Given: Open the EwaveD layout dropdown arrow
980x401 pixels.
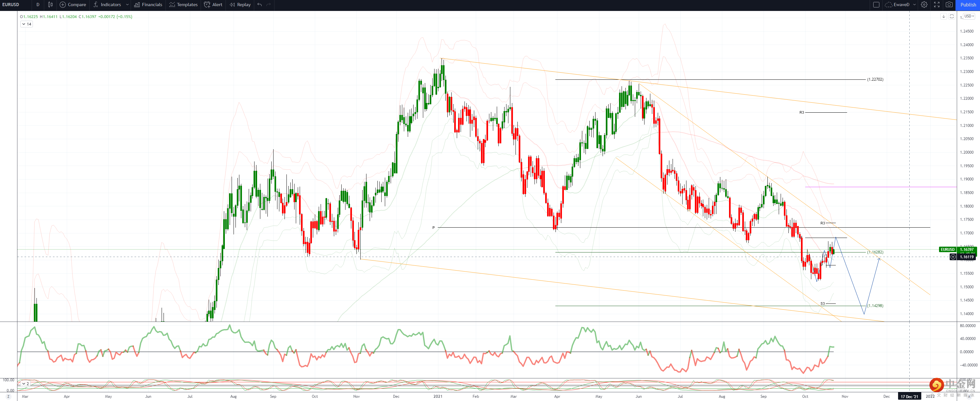Looking at the screenshot, I should (x=915, y=5).
